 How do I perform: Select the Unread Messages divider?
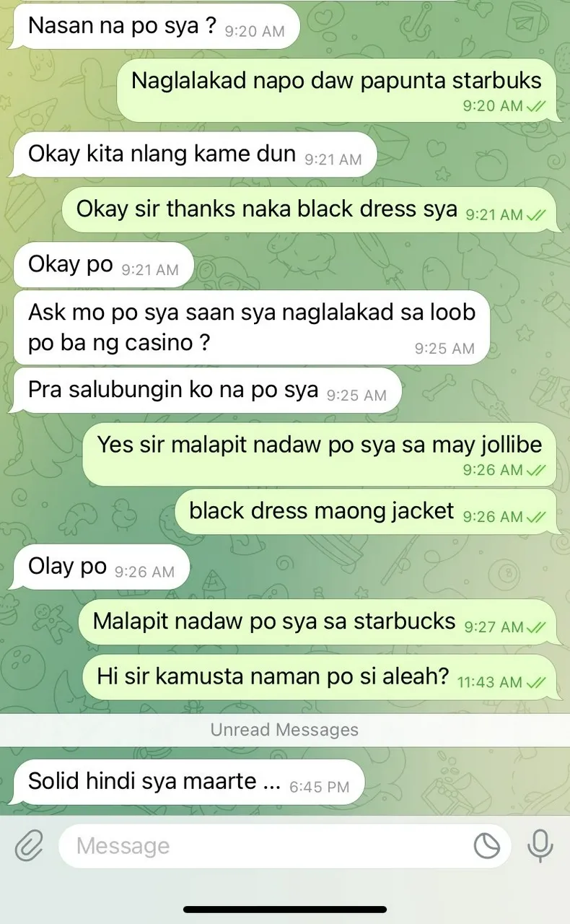point(285,730)
